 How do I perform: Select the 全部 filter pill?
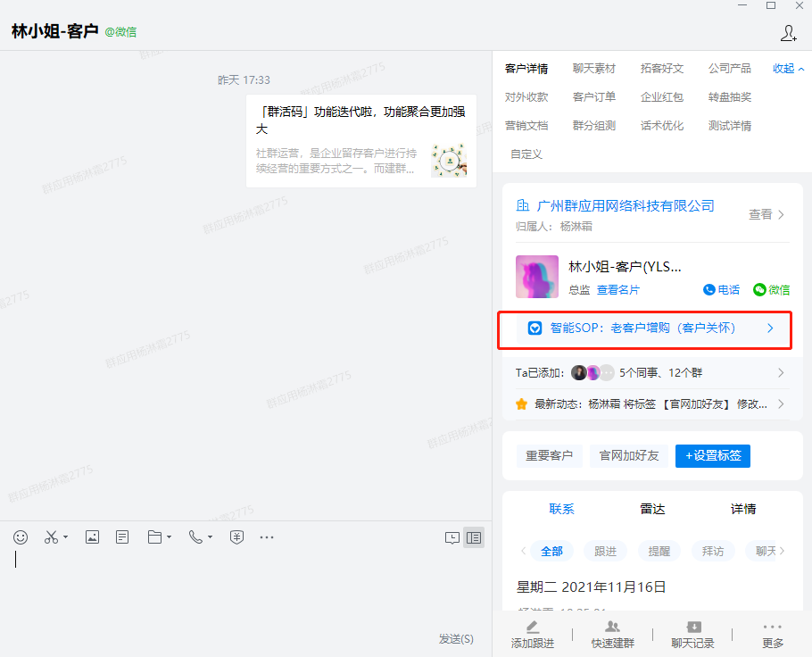[551, 551]
